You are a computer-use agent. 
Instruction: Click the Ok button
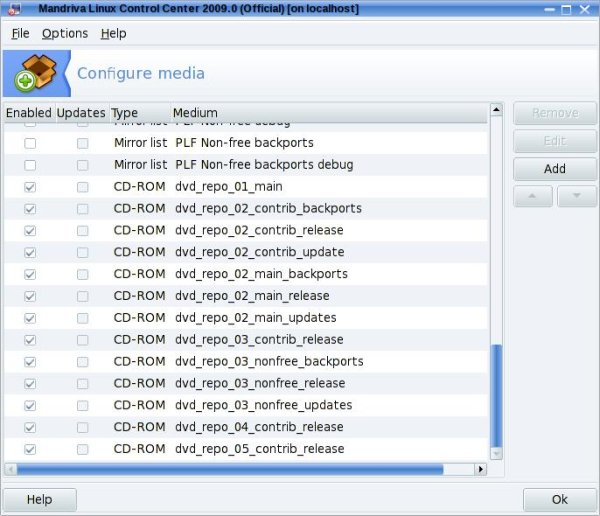click(559, 500)
